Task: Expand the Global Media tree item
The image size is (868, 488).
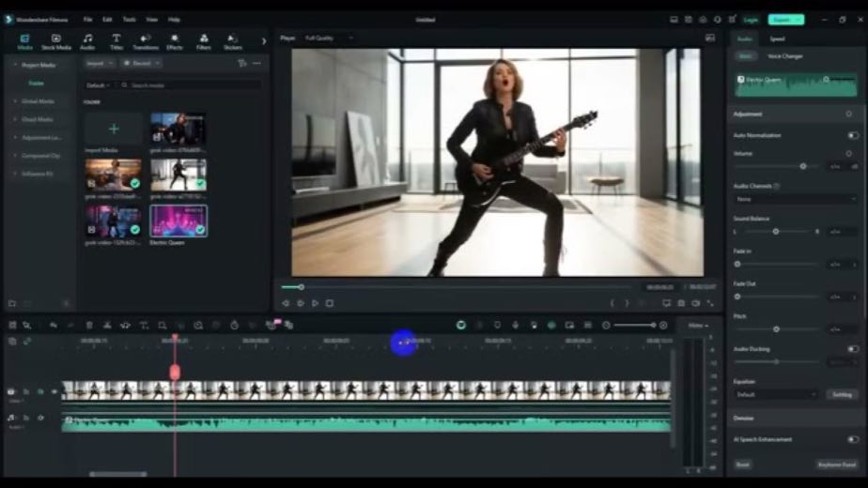Action: [15, 101]
